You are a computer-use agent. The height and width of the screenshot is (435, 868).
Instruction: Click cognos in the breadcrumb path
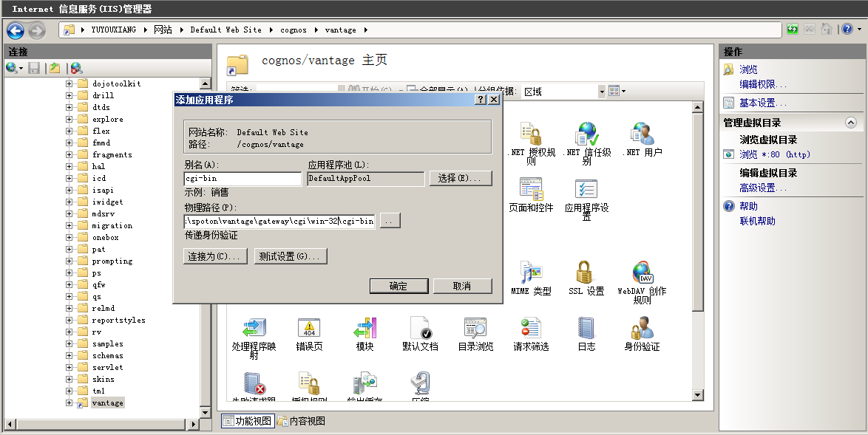click(x=294, y=30)
